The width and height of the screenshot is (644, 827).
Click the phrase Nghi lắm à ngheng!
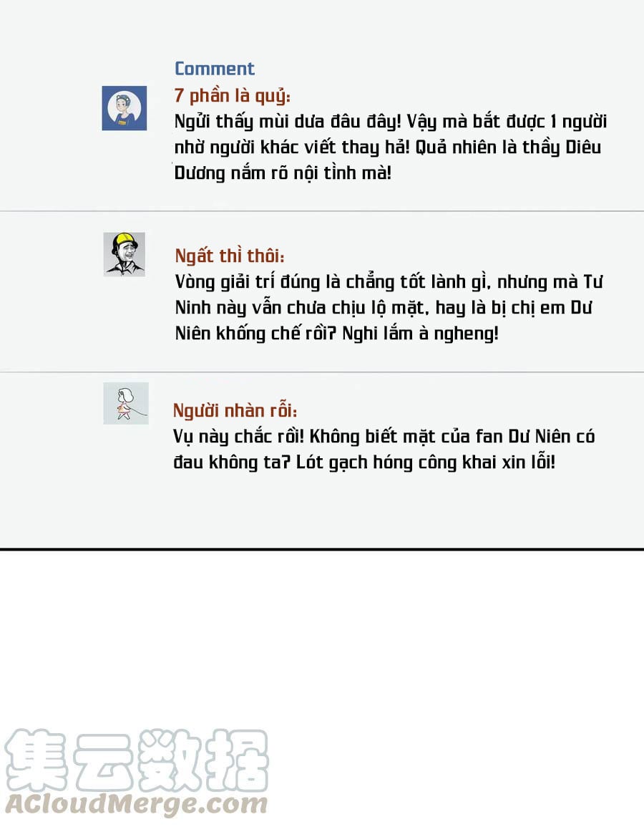click(420, 334)
